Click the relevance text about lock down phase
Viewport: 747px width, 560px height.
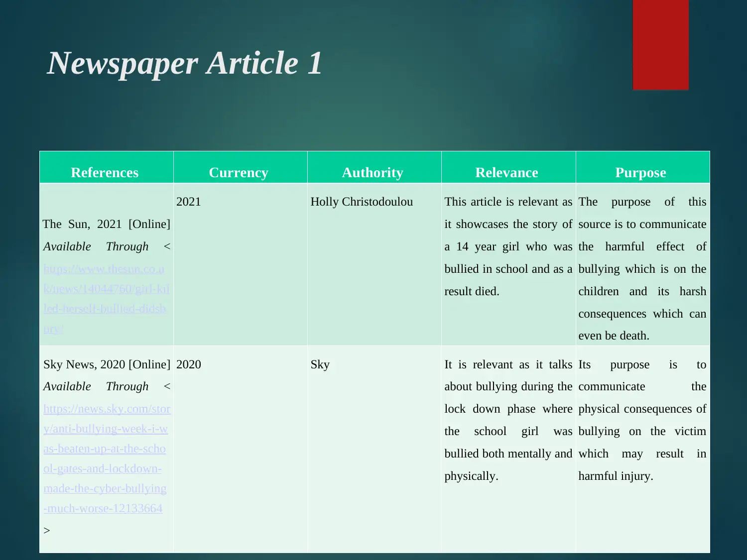point(508,420)
